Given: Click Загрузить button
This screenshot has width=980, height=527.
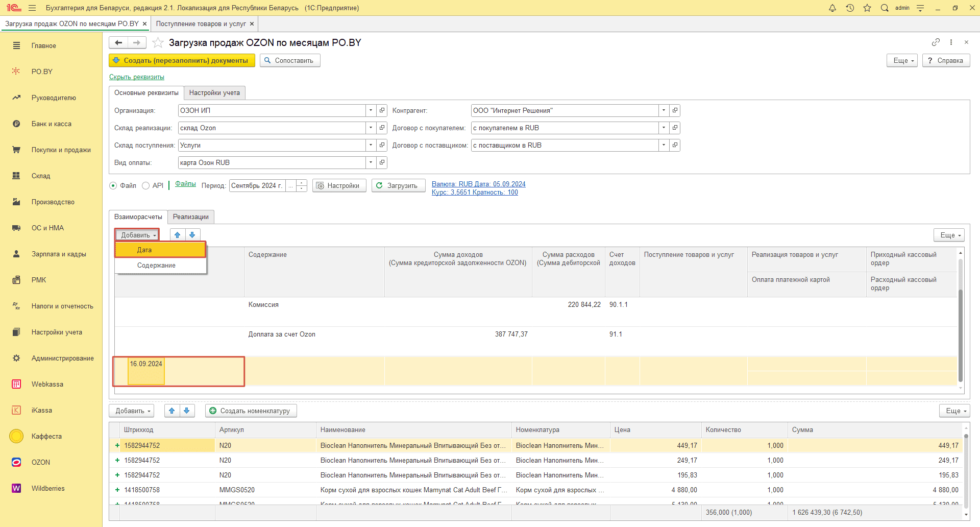Looking at the screenshot, I should (x=399, y=186).
